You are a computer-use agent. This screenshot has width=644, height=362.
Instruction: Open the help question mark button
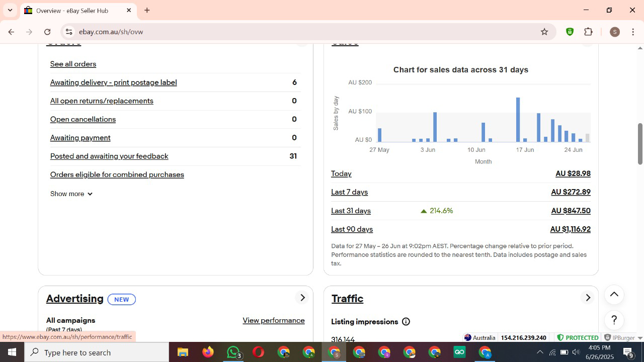(614, 320)
